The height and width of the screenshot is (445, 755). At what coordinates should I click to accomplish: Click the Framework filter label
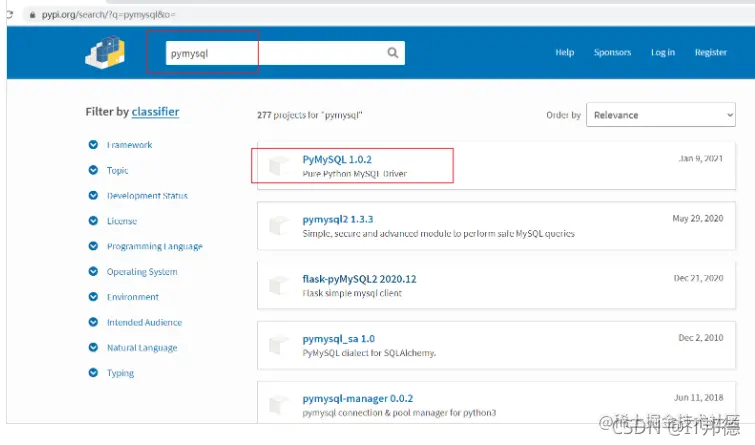click(x=130, y=145)
